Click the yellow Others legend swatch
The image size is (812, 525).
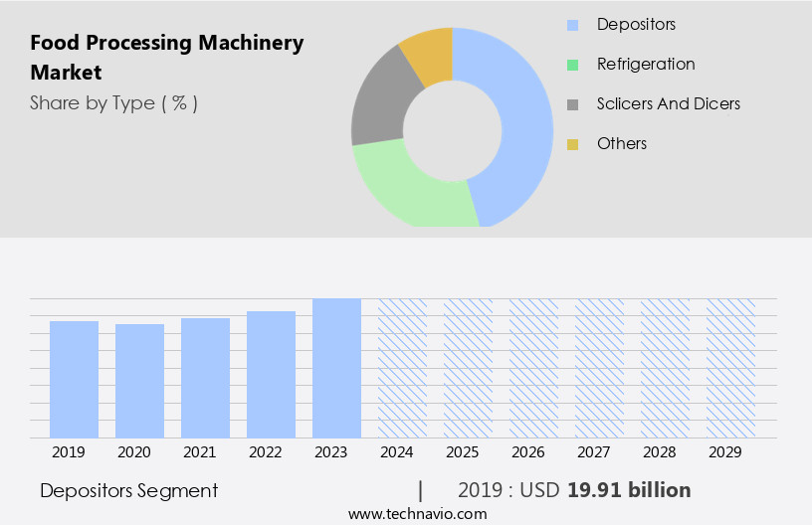click(572, 144)
